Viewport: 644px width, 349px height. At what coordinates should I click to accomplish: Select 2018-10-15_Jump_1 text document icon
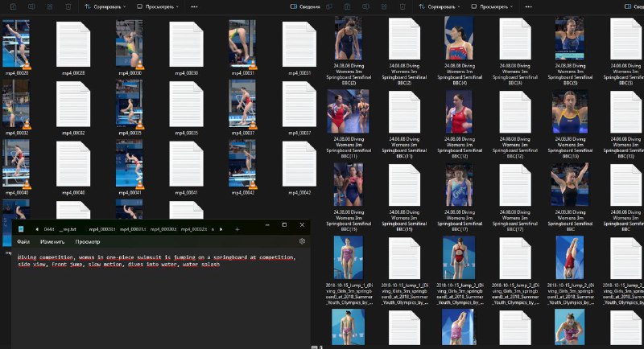[x=404, y=258]
